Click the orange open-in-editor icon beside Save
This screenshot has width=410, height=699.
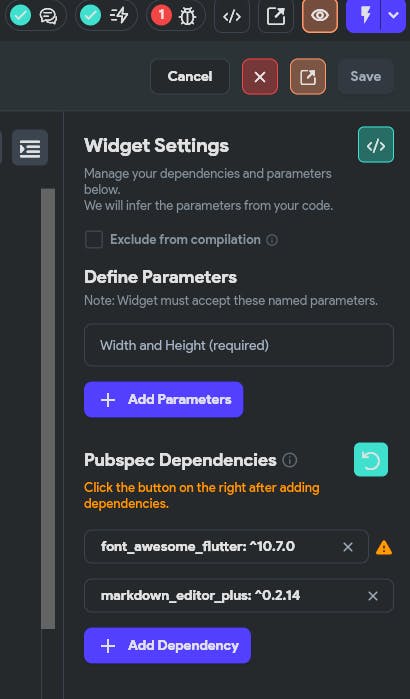(x=308, y=77)
